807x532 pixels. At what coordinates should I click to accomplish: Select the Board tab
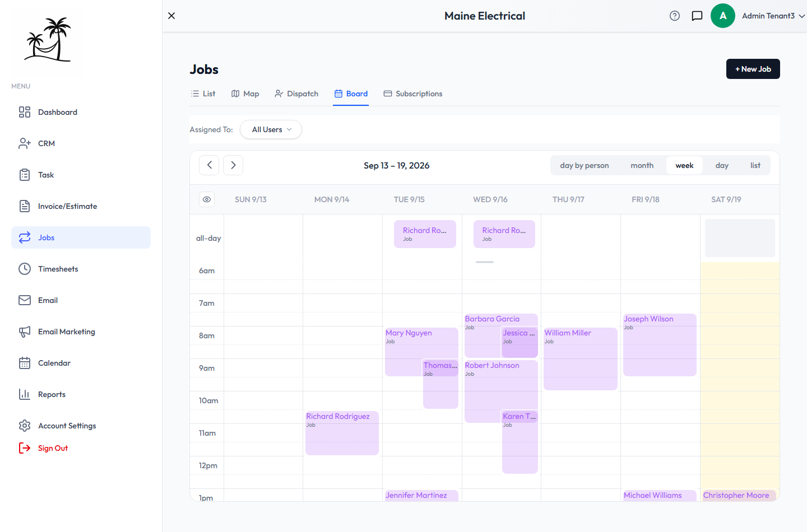[351, 94]
